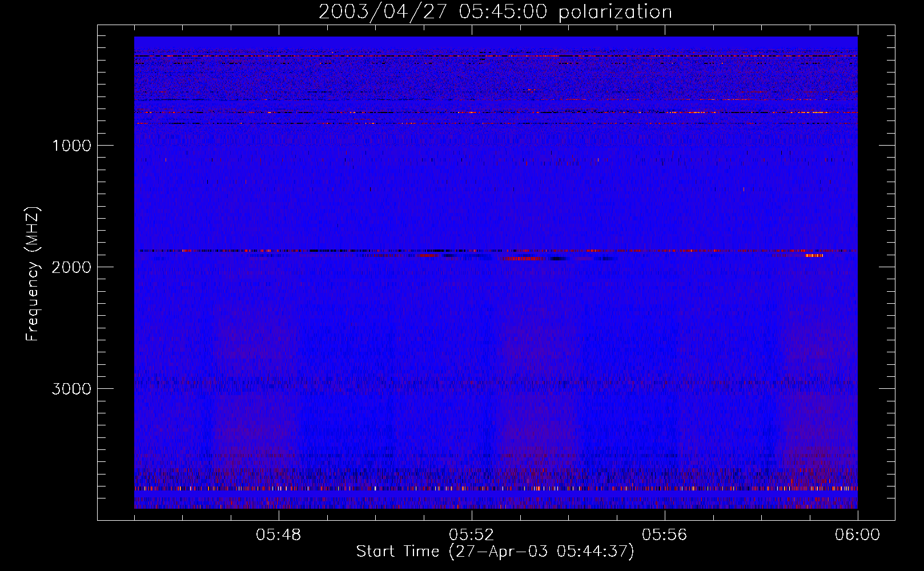924x571 pixels.
Task: Click the plot title "2003/04/27 05:45:00 polarization"
Action: point(495,12)
